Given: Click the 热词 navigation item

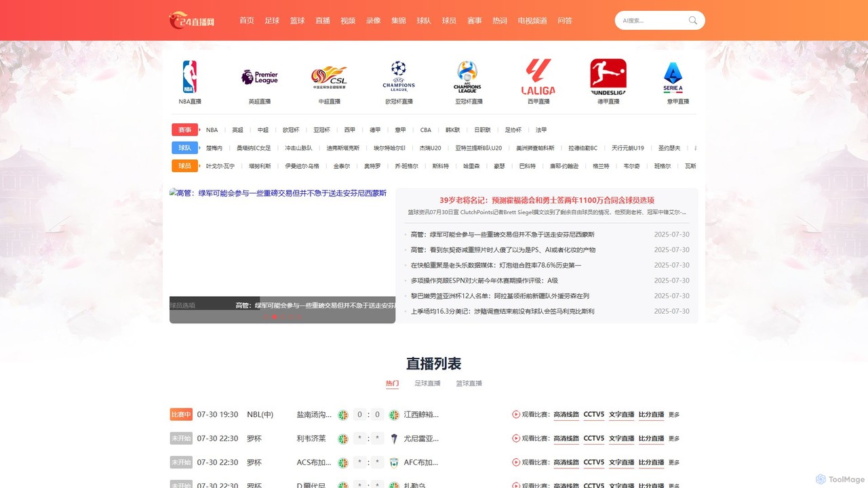Looking at the screenshot, I should (500, 20).
